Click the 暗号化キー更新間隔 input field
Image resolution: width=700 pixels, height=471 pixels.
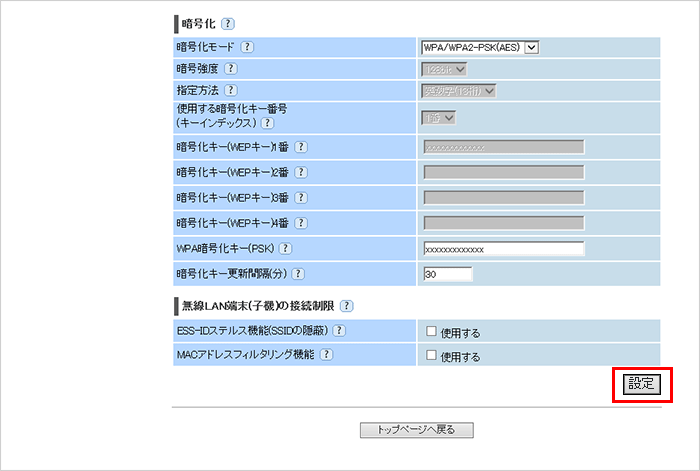[447, 273]
